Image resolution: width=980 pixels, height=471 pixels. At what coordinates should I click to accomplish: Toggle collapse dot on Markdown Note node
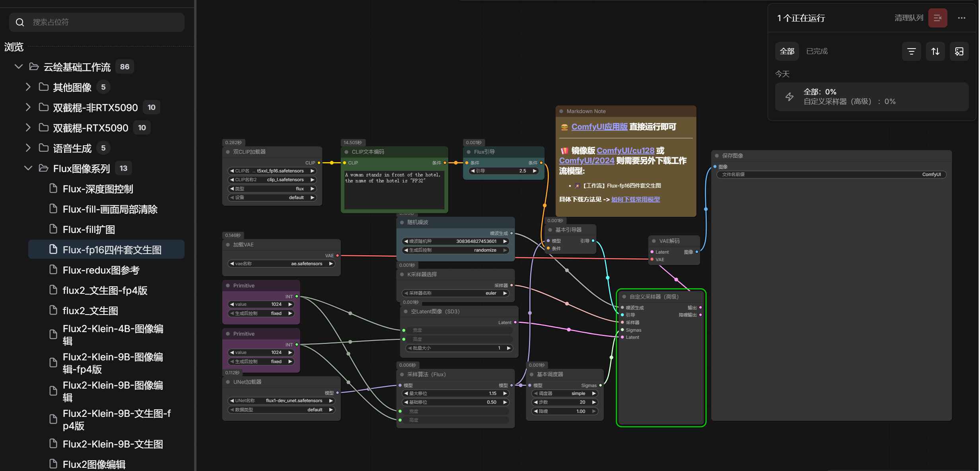561,111
